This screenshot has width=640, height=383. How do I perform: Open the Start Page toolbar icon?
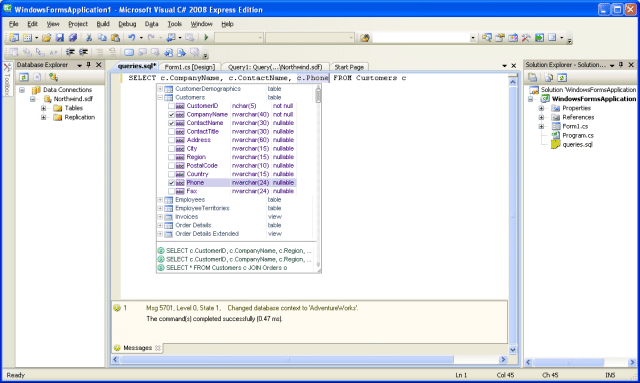(x=539, y=38)
